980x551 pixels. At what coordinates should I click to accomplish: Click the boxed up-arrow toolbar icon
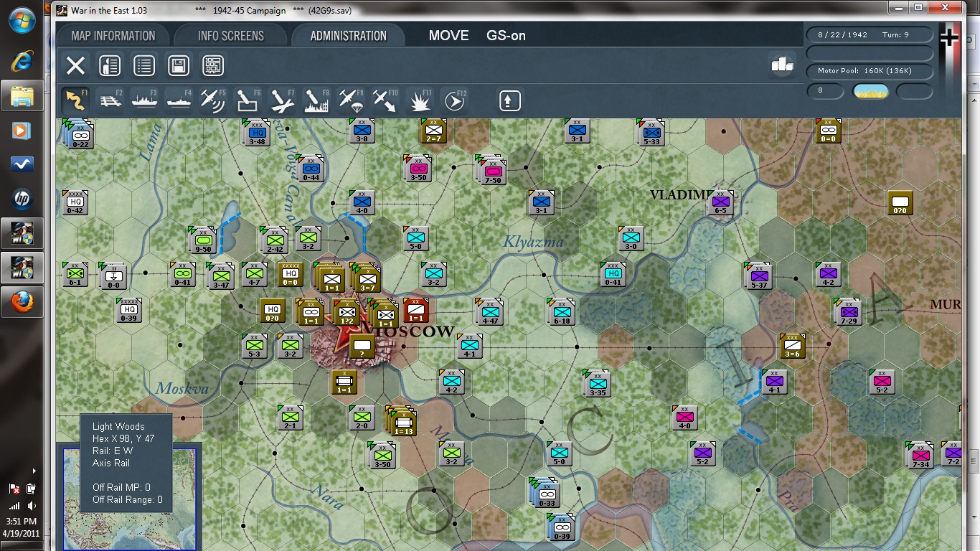[509, 100]
